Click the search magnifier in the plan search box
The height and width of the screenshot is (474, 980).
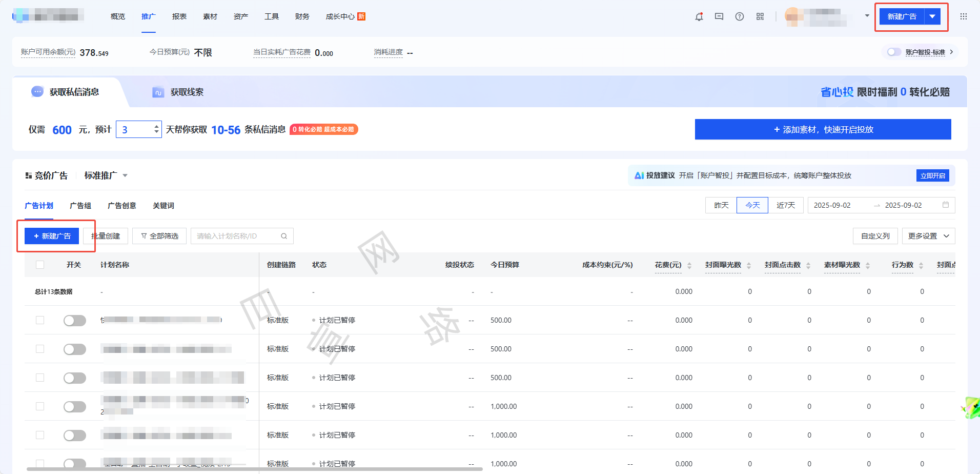[283, 236]
